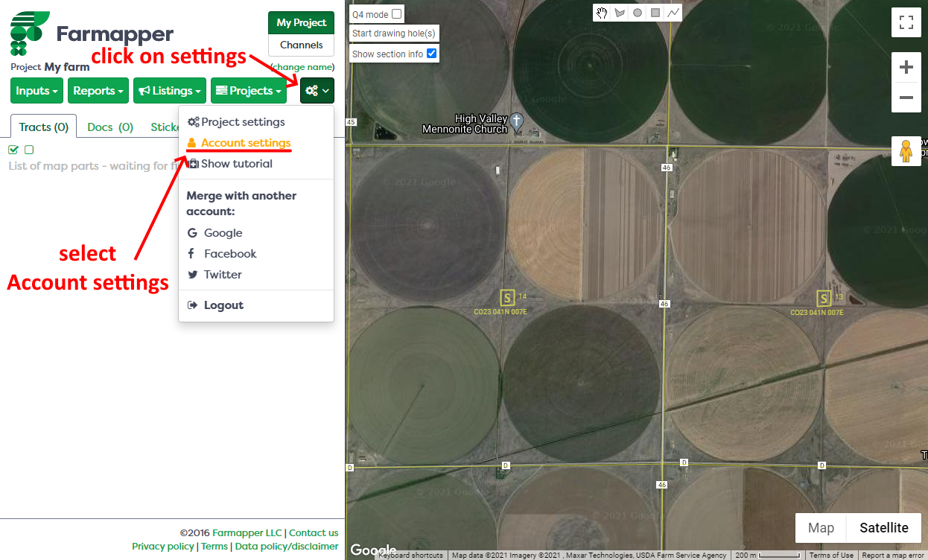Switch map to Satellite view
Viewport: 928px width, 560px height.
click(884, 528)
